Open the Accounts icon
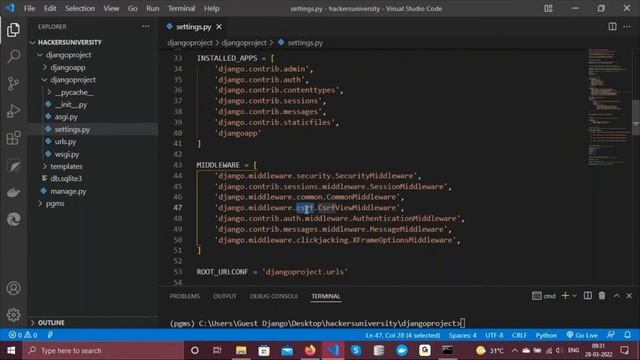The width and height of the screenshot is (640, 360). 13,288
